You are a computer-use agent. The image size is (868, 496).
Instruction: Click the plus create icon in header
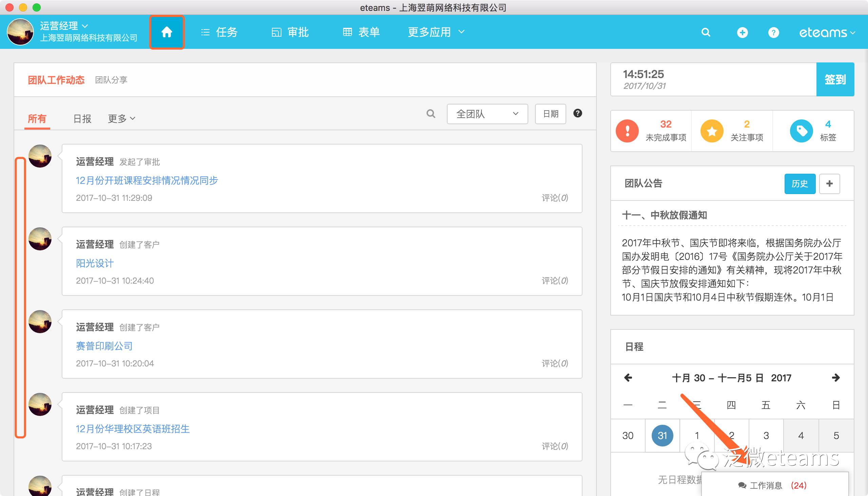coord(742,32)
